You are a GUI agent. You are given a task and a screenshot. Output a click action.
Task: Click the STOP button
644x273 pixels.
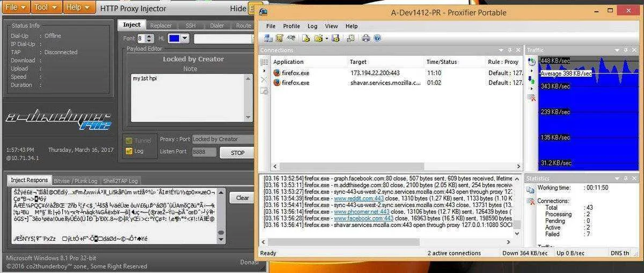point(237,153)
